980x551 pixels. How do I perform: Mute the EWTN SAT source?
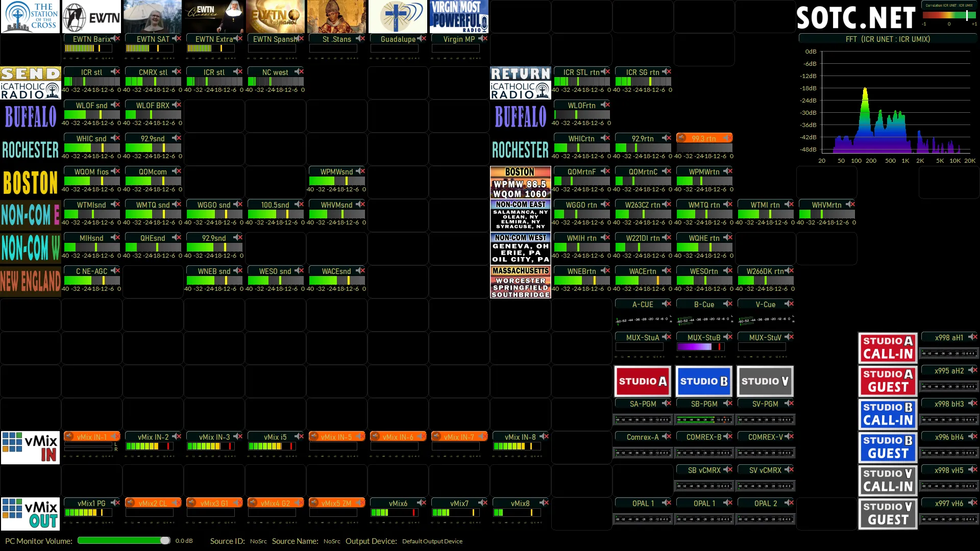[177, 39]
